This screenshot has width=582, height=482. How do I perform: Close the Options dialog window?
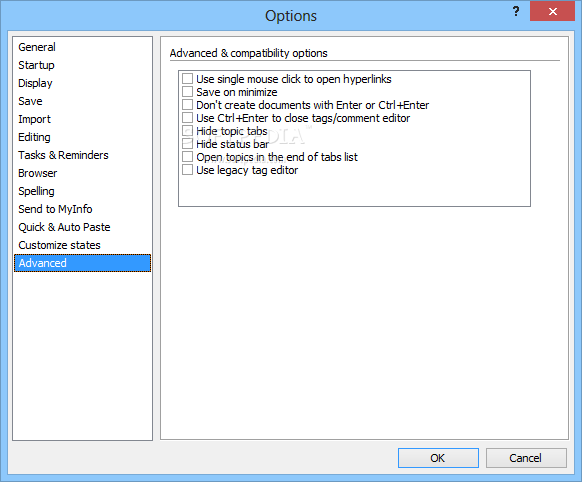552,12
